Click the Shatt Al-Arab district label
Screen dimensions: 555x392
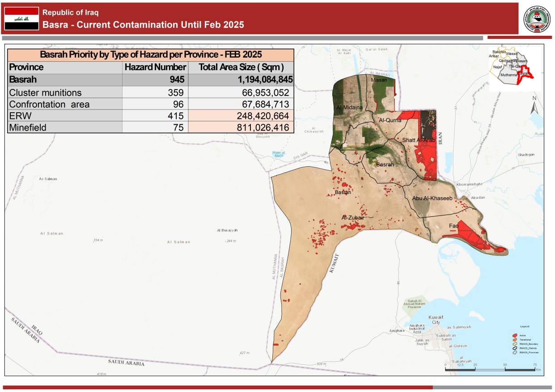(x=418, y=140)
